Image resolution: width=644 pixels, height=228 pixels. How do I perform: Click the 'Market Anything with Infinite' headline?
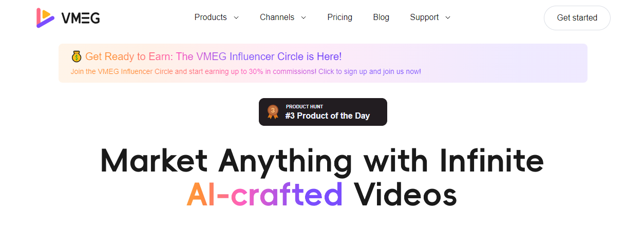322,161
